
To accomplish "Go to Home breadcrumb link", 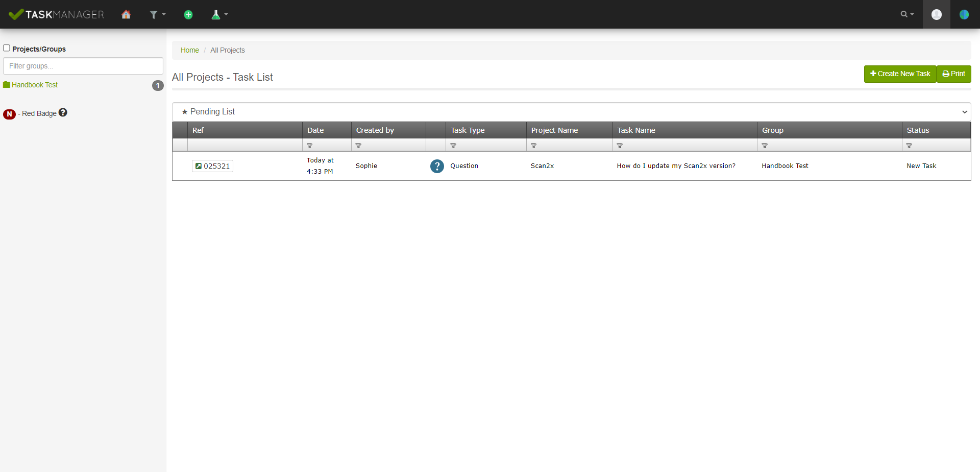I will (x=189, y=50).
